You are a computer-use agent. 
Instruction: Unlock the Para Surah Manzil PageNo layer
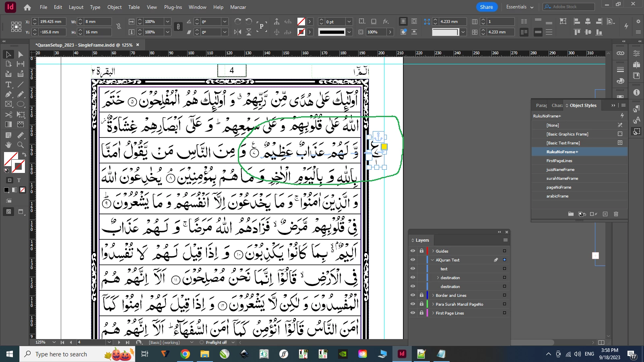click(421, 304)
